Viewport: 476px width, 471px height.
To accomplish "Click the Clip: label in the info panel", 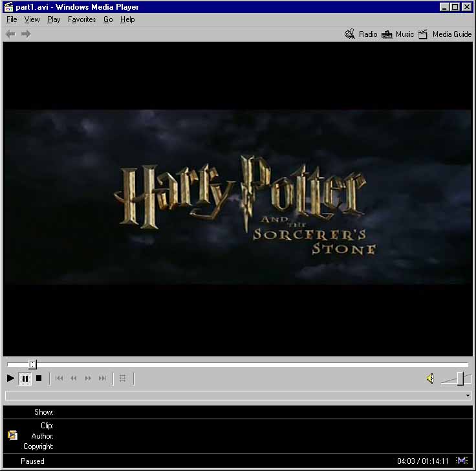I will (47, 426).
